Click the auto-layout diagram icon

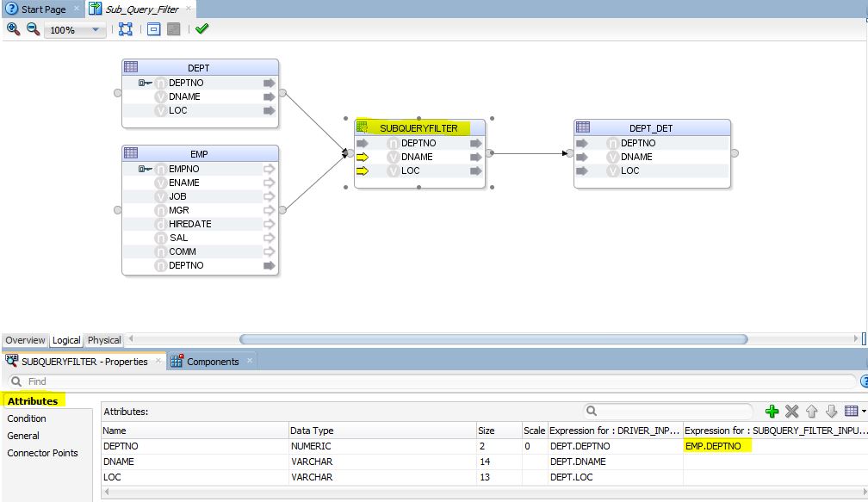coord(125,27)
